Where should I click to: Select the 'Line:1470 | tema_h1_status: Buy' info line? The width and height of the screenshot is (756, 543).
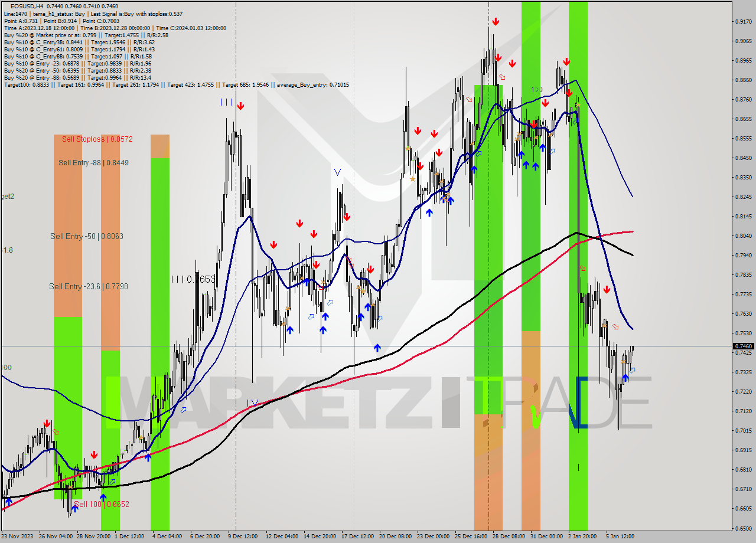tap(93, 14)
